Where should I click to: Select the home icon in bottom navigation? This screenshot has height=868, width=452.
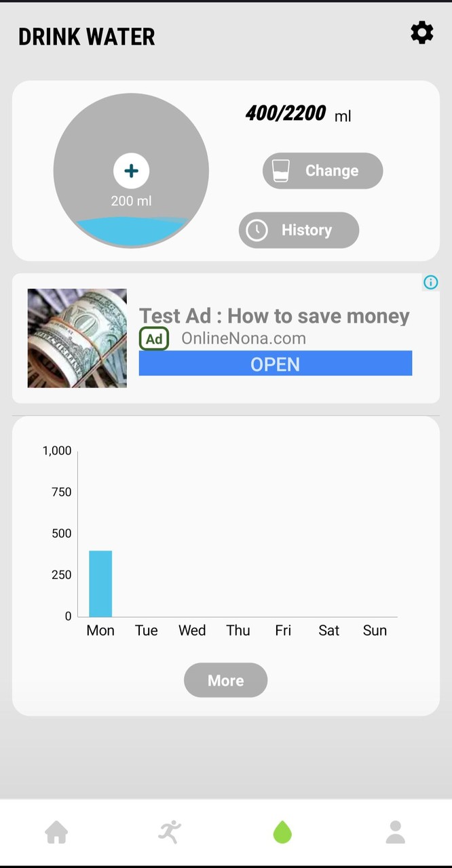(56, 832)
